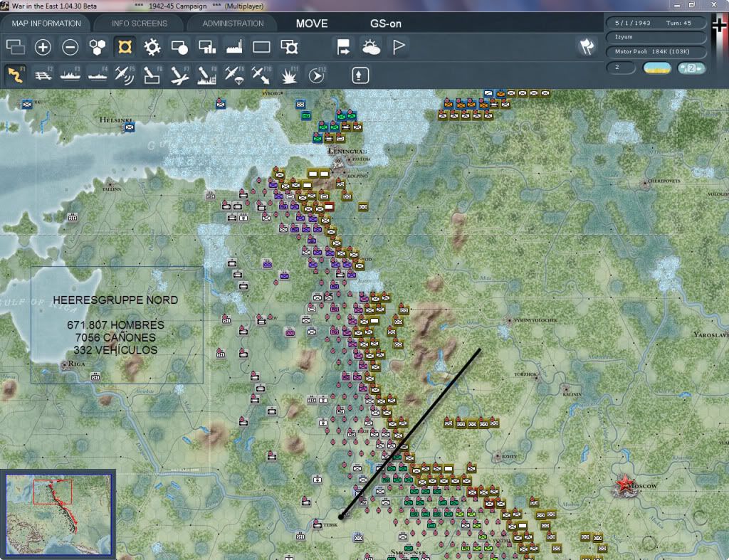Select the F11 explosion mode icon
Viewport: 729px width, 560px height.
click(x=289, y=75)
